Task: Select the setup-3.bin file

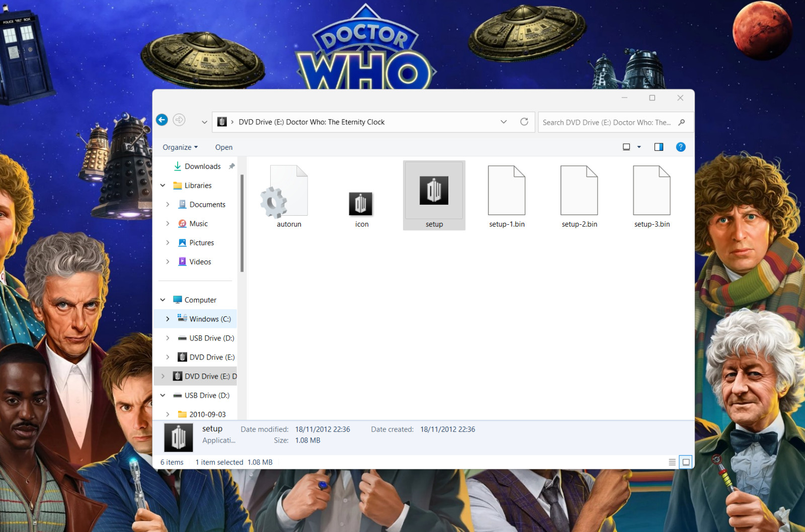Action: (652, 196)
